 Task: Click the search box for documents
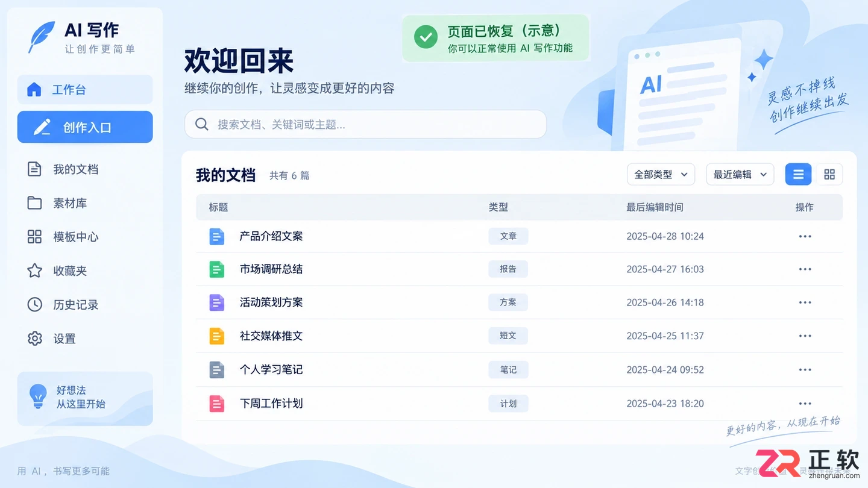365,125
